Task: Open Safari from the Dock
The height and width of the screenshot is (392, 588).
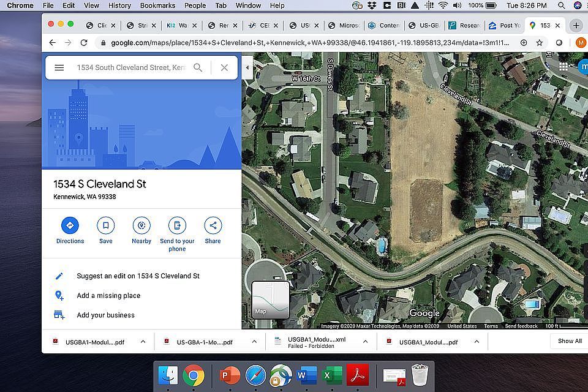Action: (255, 375)
